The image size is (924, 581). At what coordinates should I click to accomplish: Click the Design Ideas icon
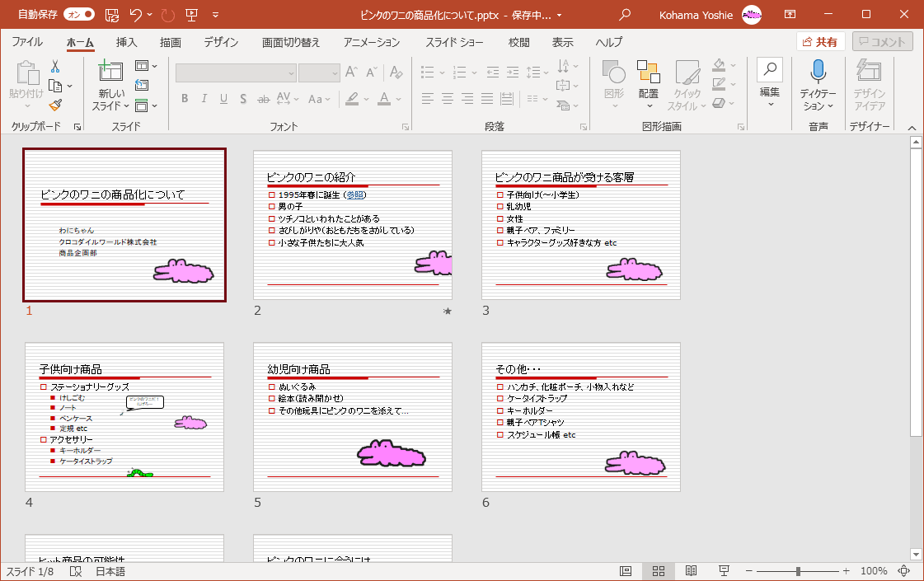point(869,72)
